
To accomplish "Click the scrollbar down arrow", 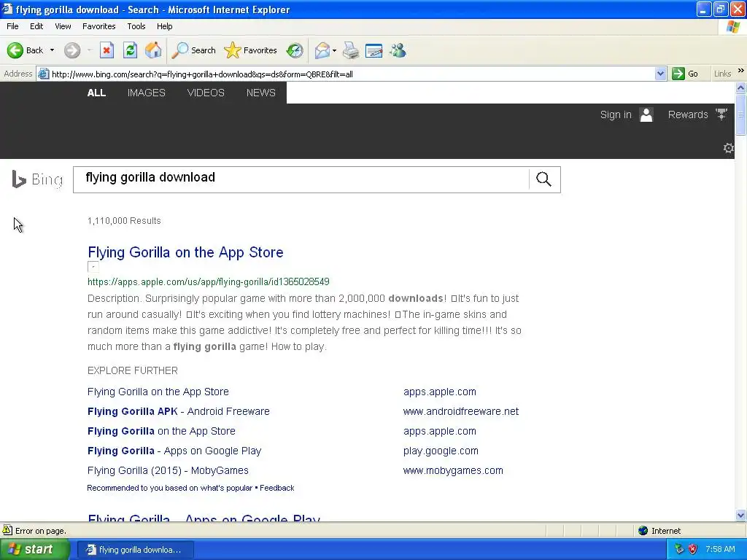I will (x=741, y=515).
